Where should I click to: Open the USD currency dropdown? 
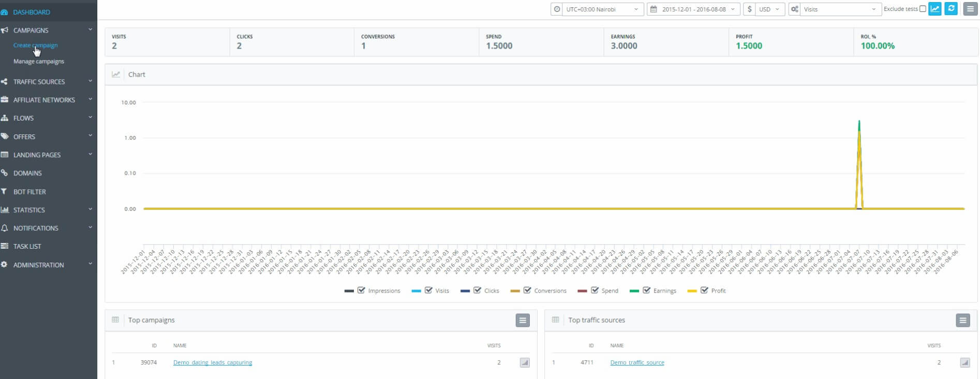769,9
